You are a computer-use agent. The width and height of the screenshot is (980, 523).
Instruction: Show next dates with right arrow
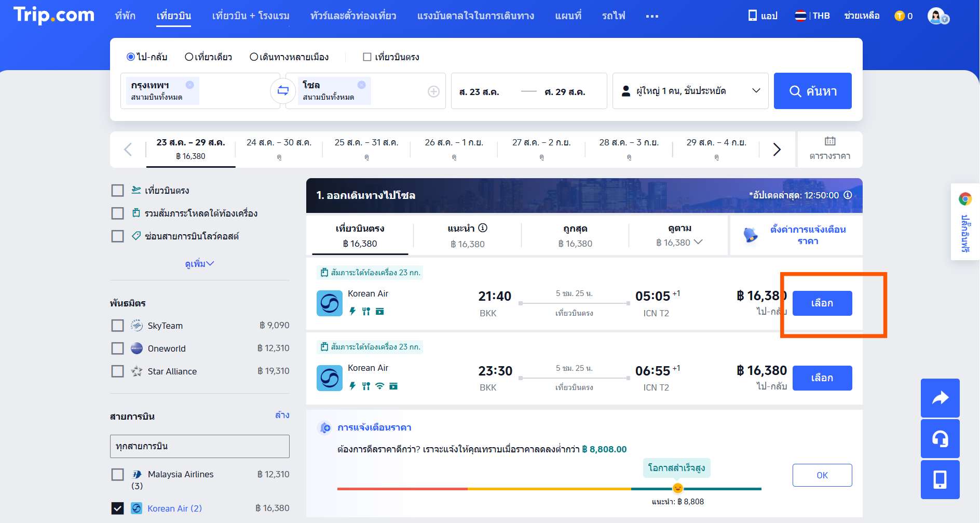pyautogui.click(x=777, y=150)
